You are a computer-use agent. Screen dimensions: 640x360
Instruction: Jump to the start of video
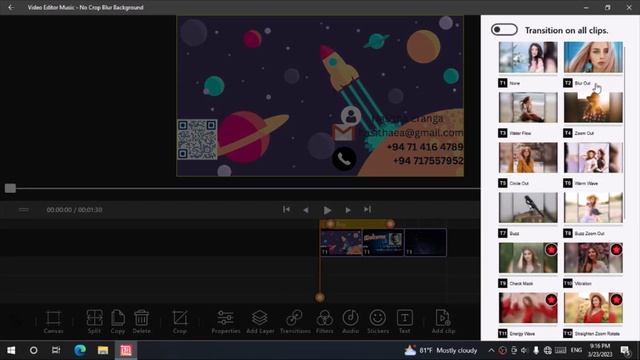pyautogui.click(x=286, y=209)
